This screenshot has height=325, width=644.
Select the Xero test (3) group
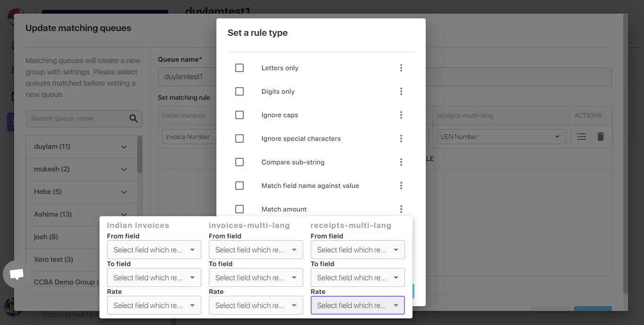point(63,260)
